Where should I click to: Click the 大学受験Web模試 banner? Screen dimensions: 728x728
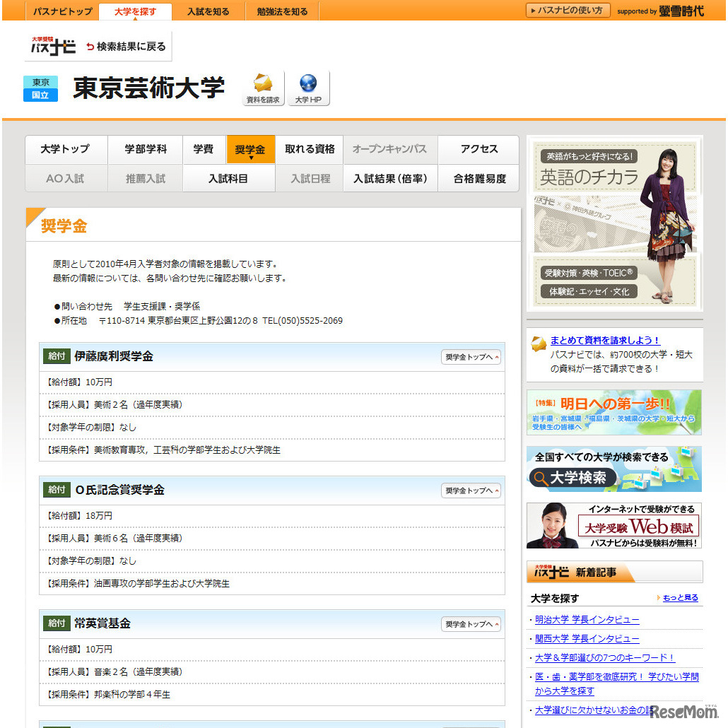pos(614,527)
